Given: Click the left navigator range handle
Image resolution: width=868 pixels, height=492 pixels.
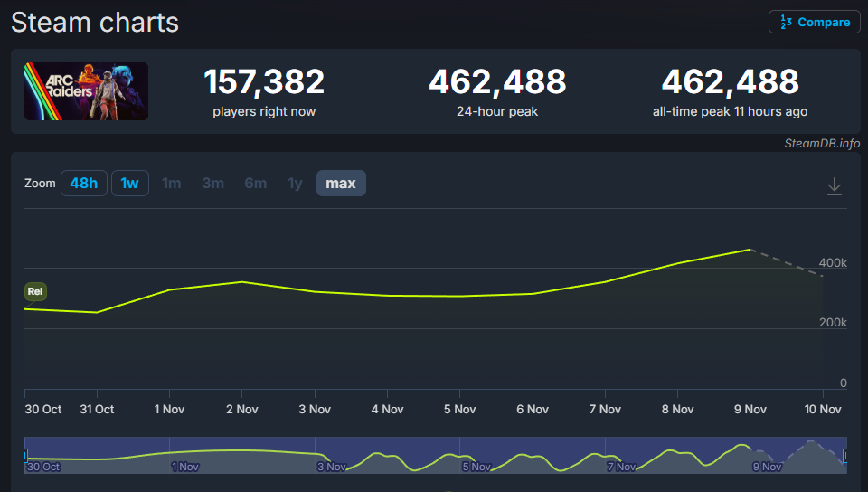Looking at the screenshot, I should 25,456.
